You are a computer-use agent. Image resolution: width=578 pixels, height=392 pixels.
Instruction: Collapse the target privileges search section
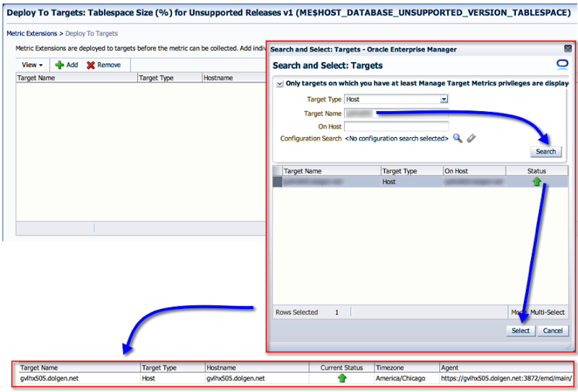point(280,84)
